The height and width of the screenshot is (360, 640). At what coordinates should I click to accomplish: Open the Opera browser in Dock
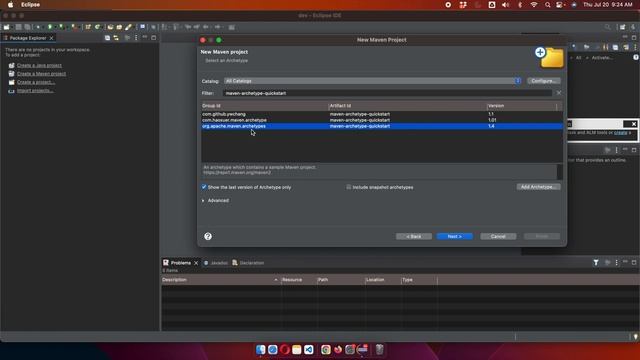tap(284, 349)
